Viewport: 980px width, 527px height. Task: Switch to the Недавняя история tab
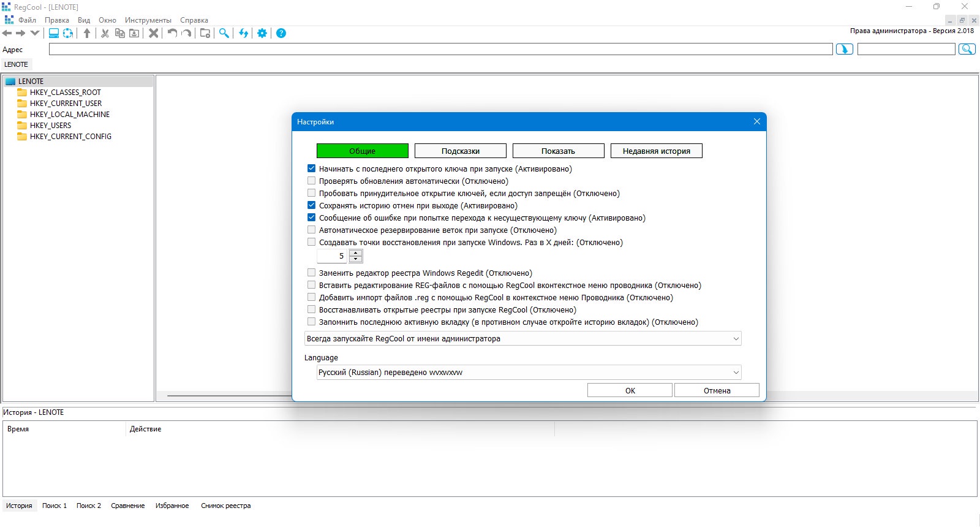point(657,151)
